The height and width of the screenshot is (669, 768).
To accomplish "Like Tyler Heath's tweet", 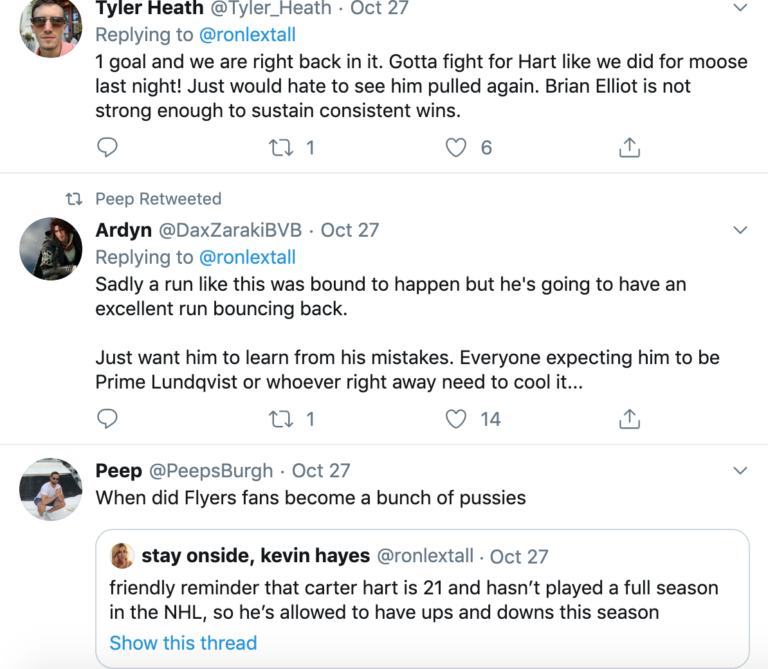I will 456,148.
